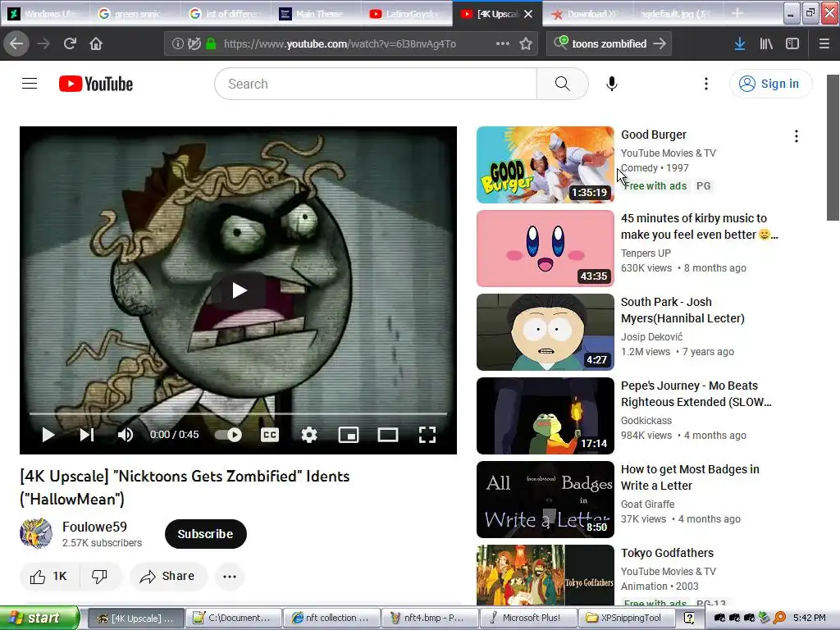
Task: Start voice search with the microphone
Action: (612, 84)
